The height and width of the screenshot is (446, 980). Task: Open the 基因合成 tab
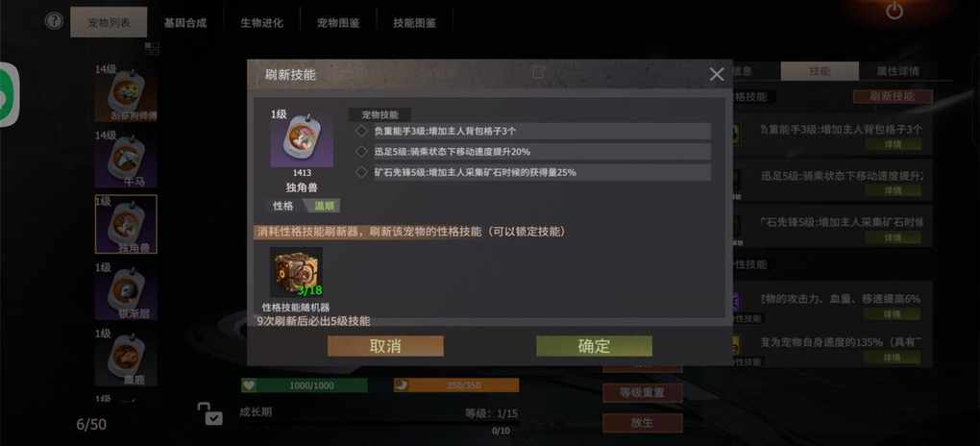point(185,22)
